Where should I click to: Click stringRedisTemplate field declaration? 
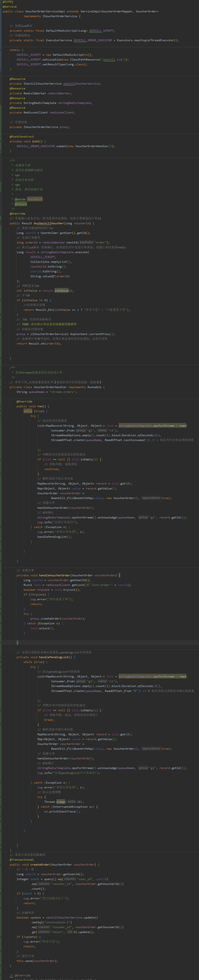(x=75, y=103)
